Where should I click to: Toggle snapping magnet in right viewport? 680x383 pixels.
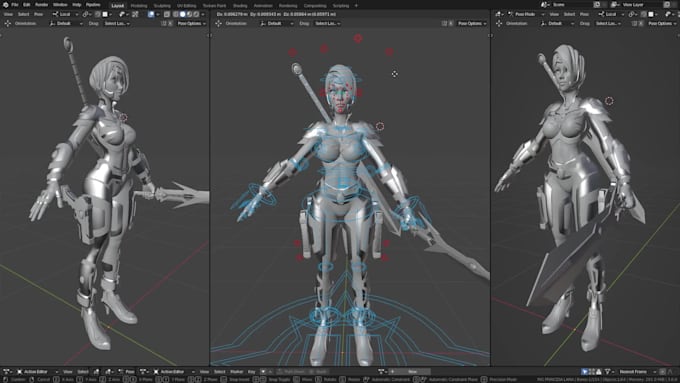coord(644,14)
